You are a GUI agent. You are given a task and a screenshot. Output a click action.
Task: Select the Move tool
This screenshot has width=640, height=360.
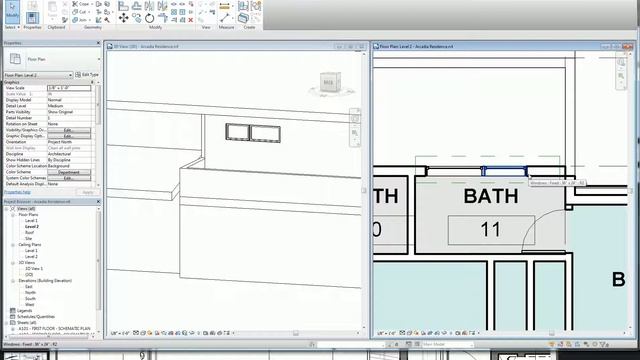[x=123, y=18]
